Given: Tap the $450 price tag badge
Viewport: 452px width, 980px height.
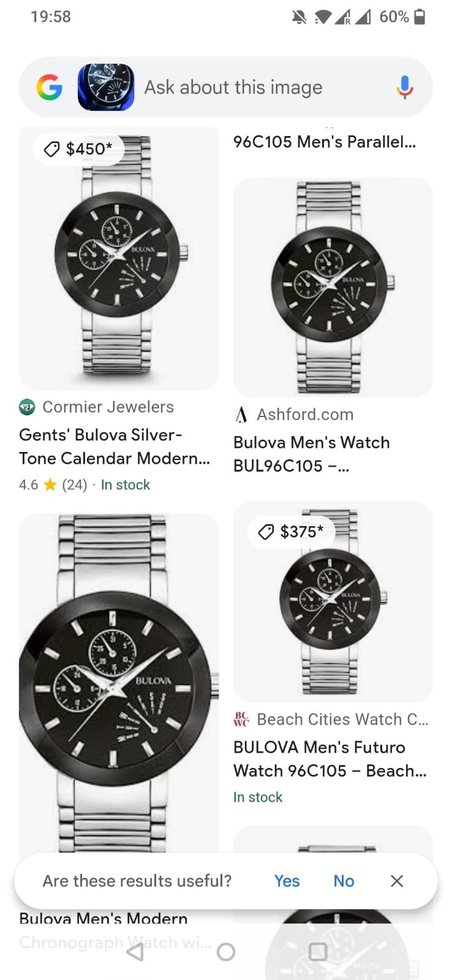Looking at the screenshot, I should tap(78, 149).
